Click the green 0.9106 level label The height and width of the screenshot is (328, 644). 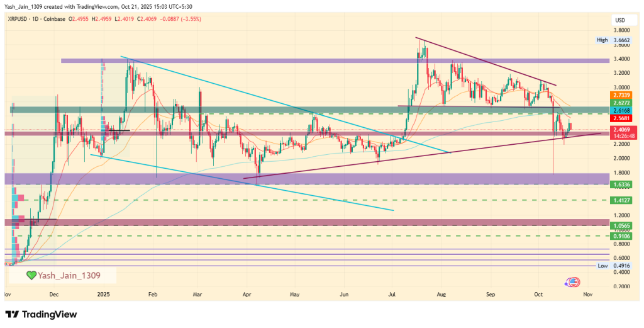620,235
